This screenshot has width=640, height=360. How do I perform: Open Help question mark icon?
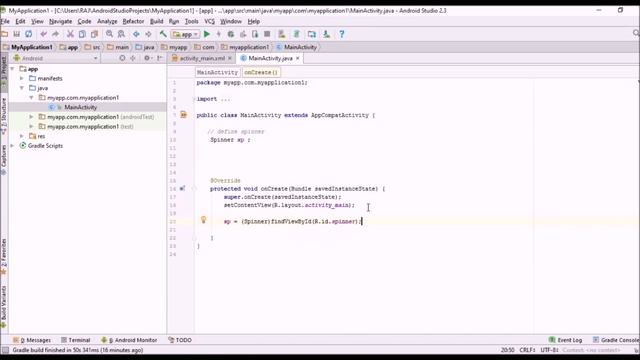(342, 34)
